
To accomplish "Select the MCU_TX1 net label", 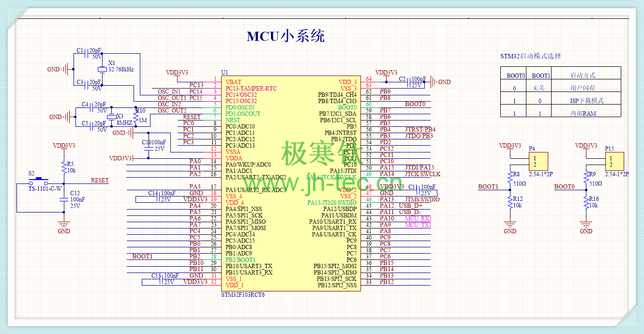I will tap(418, 225).
